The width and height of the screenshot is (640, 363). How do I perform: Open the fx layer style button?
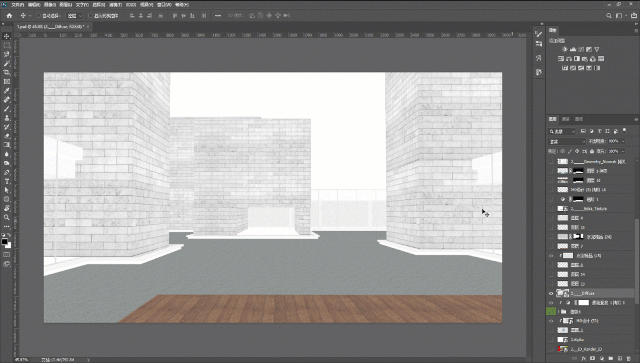[584, 358]
